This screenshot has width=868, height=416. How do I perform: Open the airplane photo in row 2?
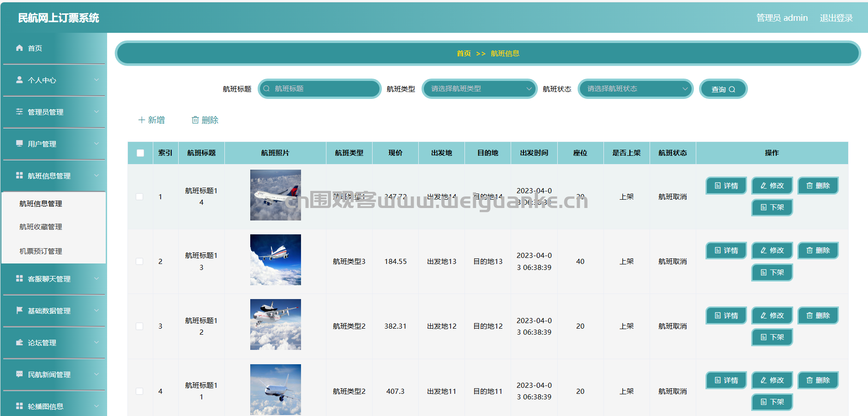pos(276,260)
